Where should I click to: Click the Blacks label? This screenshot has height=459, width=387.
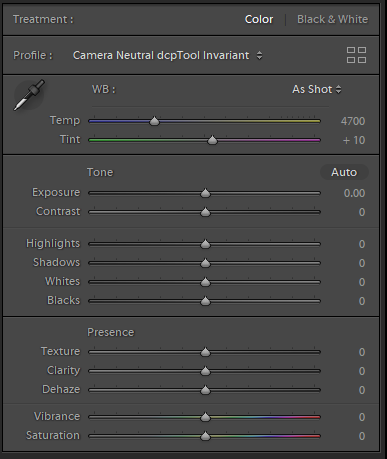(63, 300)
